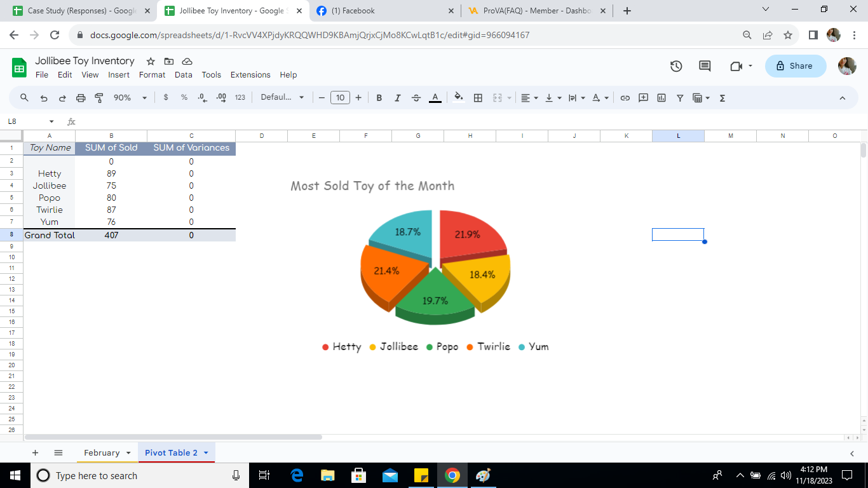Increase the font size

tap(358, 98)
